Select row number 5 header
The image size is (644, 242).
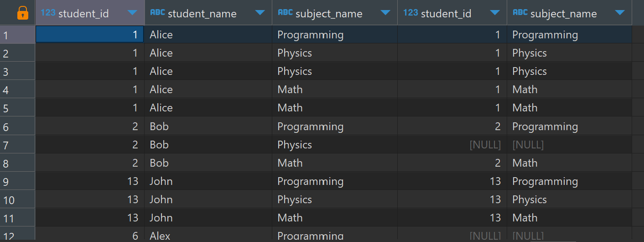(x=17, y=108)
